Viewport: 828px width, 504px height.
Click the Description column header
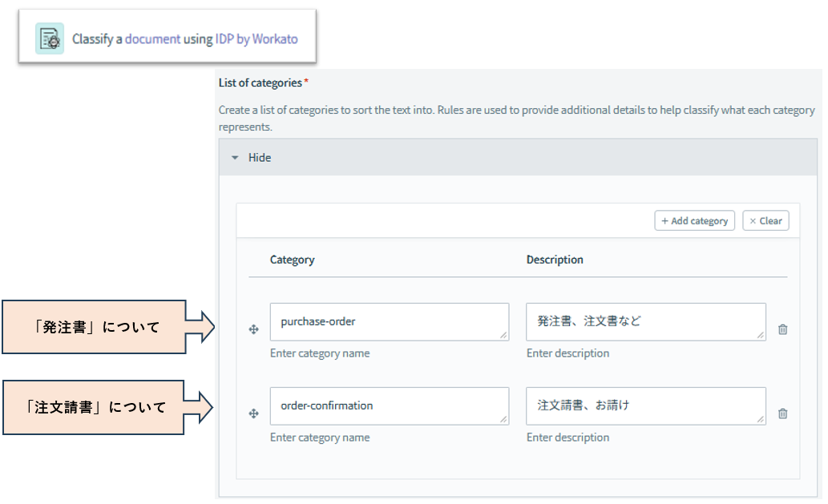click(555, 260)
